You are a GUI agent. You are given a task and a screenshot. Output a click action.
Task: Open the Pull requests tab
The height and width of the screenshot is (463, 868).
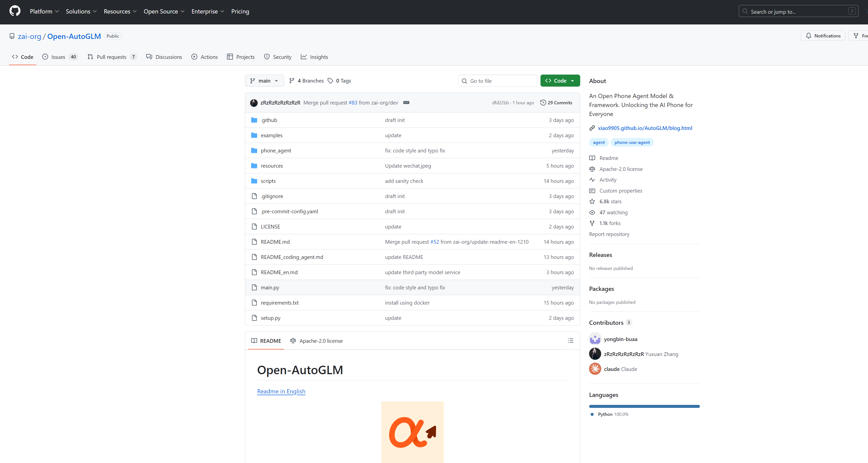click(111, 57)
